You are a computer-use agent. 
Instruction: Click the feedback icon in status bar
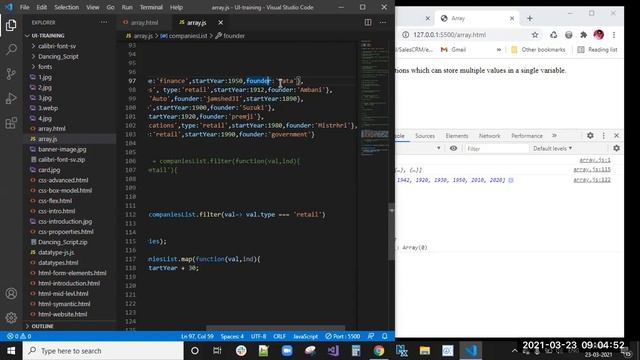[x=371, y=336]
